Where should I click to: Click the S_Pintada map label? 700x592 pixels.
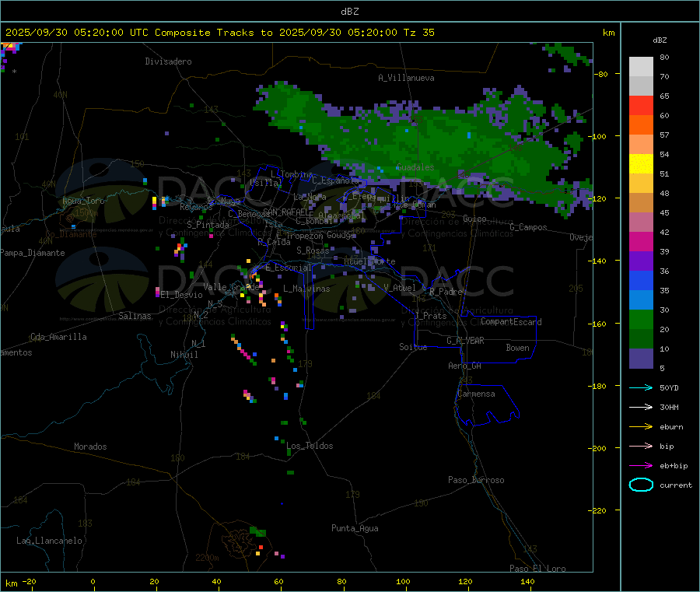click(x=208, y=225)
